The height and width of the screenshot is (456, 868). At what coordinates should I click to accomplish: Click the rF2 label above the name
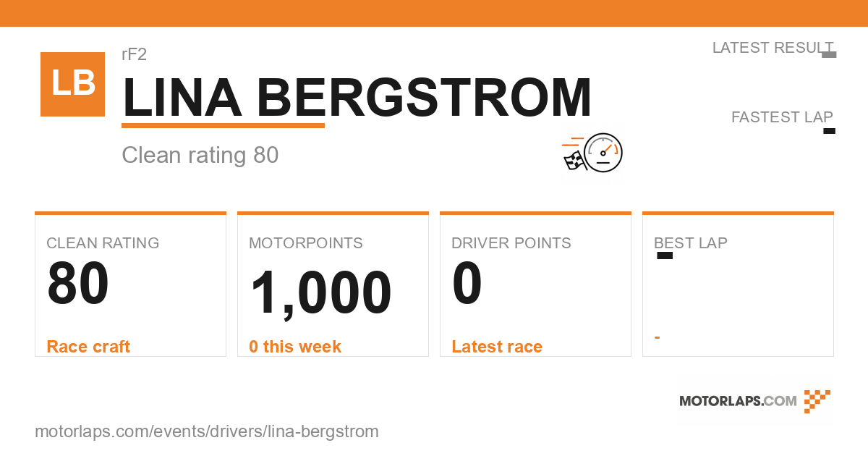(135, 54)
